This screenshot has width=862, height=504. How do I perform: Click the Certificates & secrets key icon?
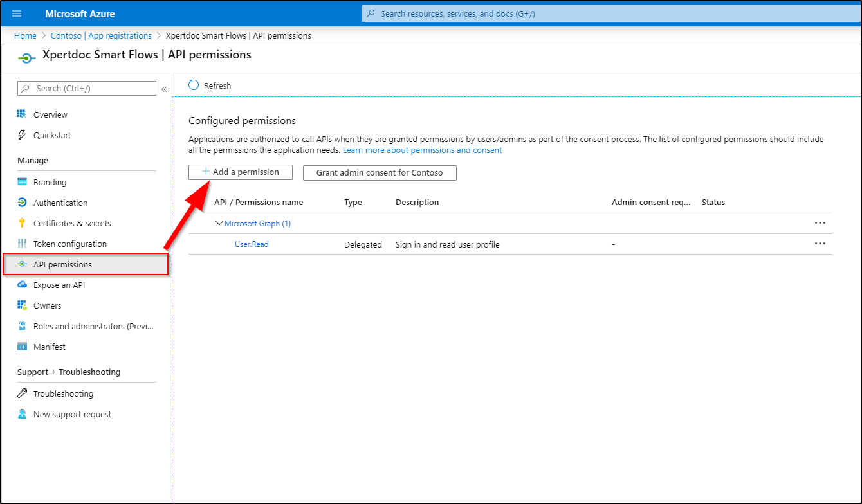pyautogui.click(x=21, y=223)
